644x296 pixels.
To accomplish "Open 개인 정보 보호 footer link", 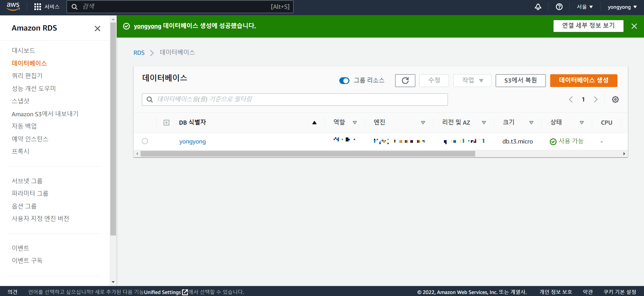I will pos(556,292).
